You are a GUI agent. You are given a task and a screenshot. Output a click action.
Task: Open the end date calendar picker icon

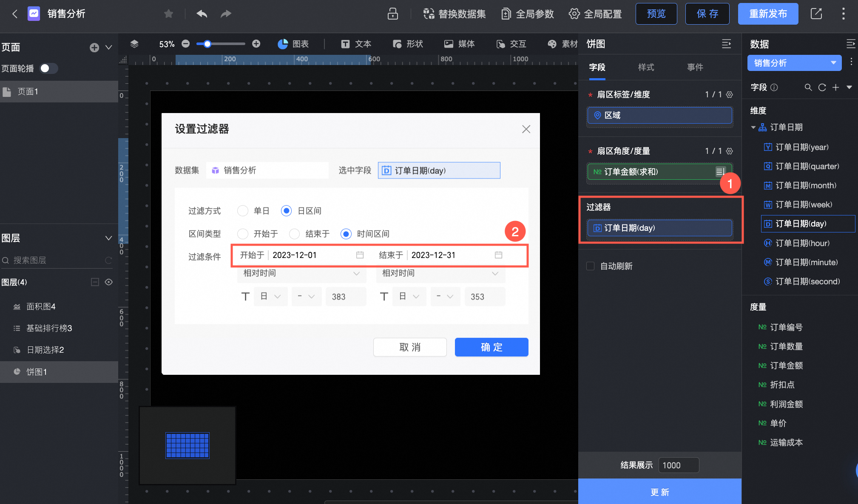(499, 255)
